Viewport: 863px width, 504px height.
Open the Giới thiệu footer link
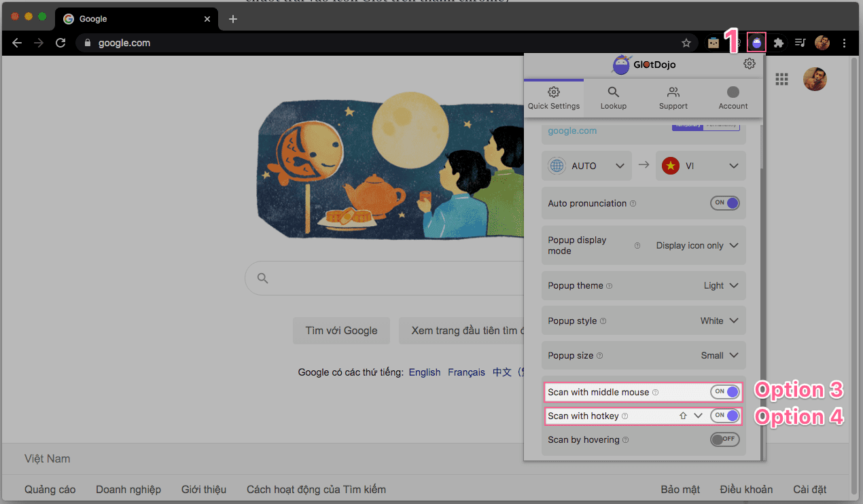point(204,489)
